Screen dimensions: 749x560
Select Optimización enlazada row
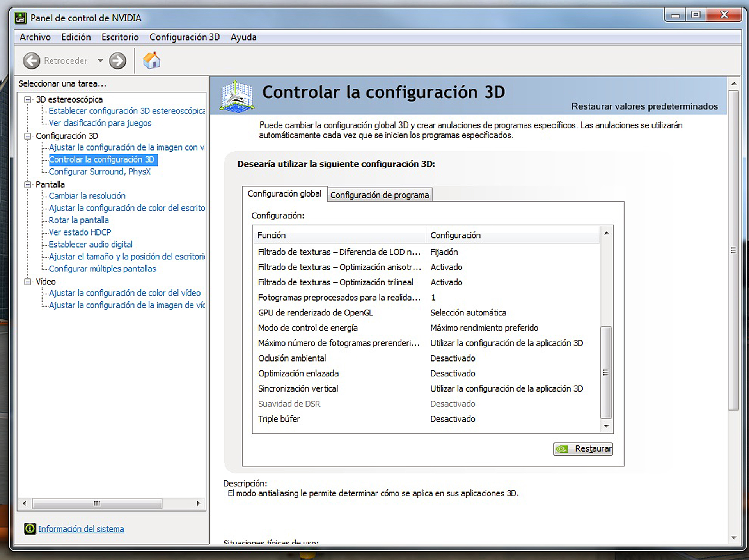(426, 374)
